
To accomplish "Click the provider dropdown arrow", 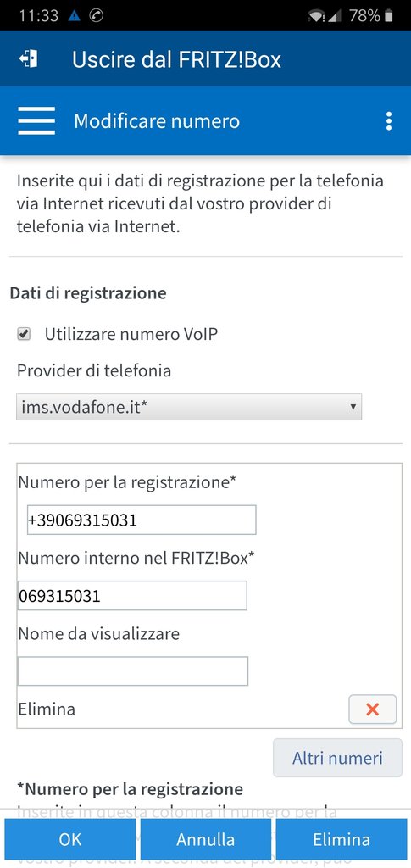I will click(353, 407).
